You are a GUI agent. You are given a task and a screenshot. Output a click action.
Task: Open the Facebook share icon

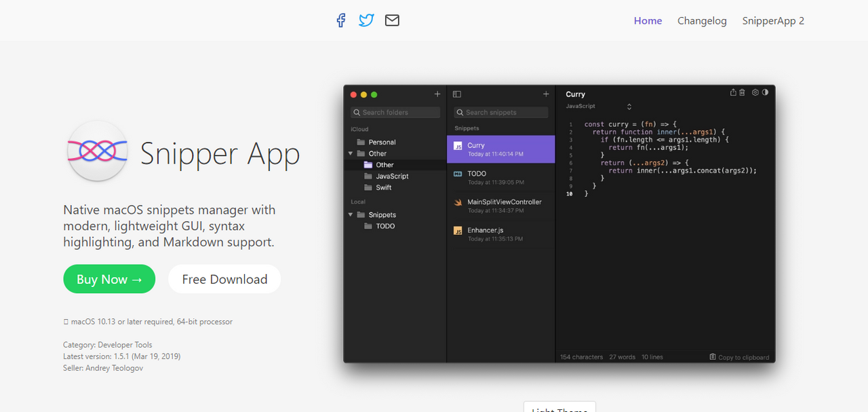tap(341, 20)
